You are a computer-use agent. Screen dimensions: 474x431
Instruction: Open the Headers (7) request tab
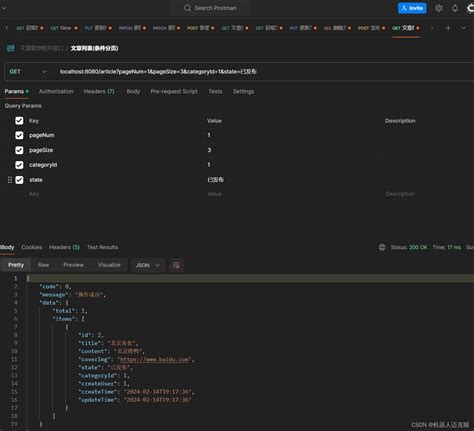coord(99,91)
